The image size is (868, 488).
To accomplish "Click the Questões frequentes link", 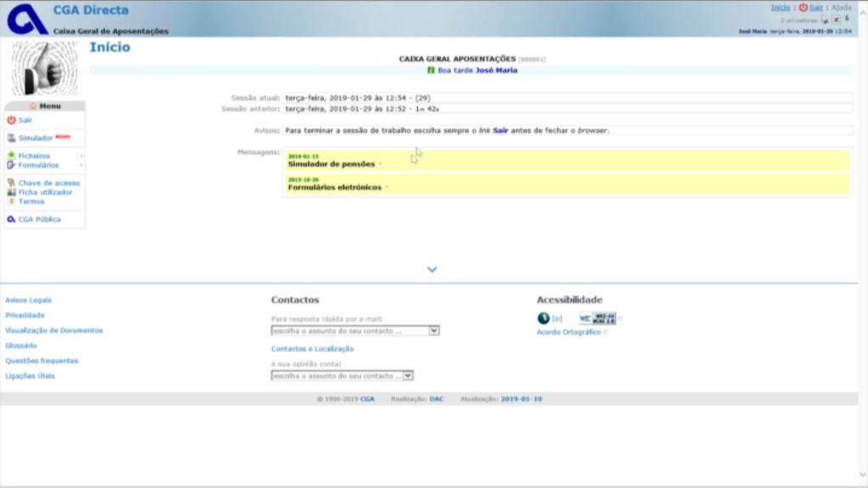I will [x=41, y=360].
